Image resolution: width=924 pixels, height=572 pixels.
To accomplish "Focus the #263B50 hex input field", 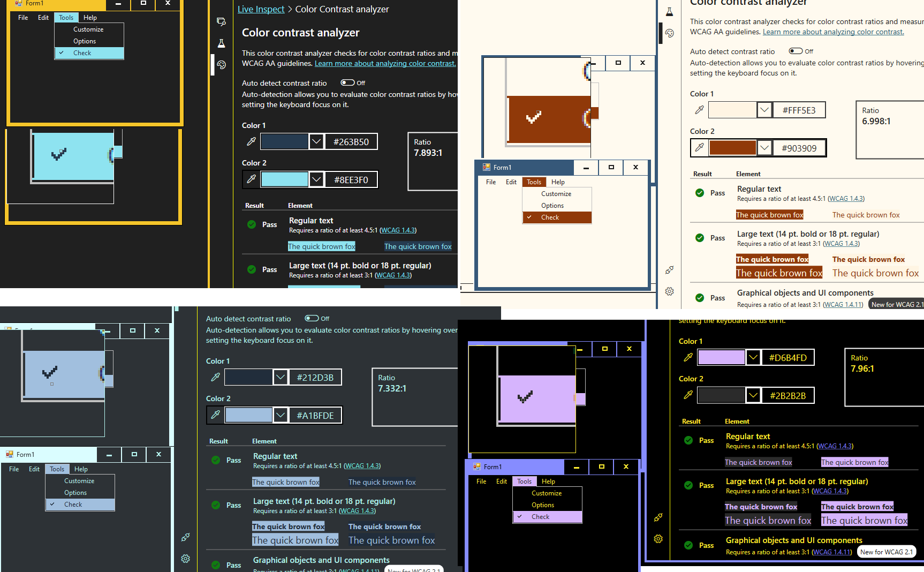I will pyautogui.click(x=351, y=141).
